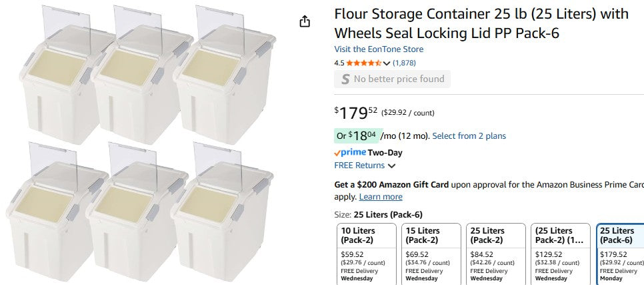
Task: Open the 1,878 ratings link
Action: pos(404,63)
